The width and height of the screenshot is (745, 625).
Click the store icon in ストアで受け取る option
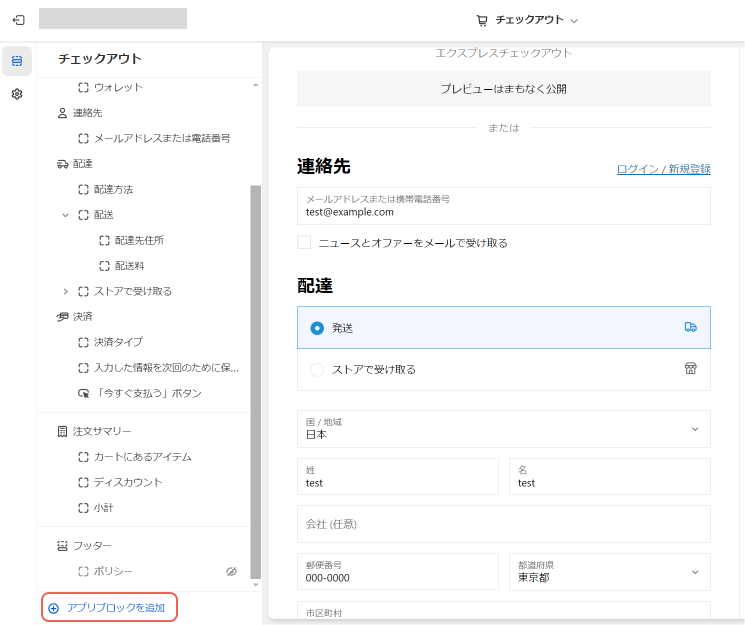[x=690, y=368]
